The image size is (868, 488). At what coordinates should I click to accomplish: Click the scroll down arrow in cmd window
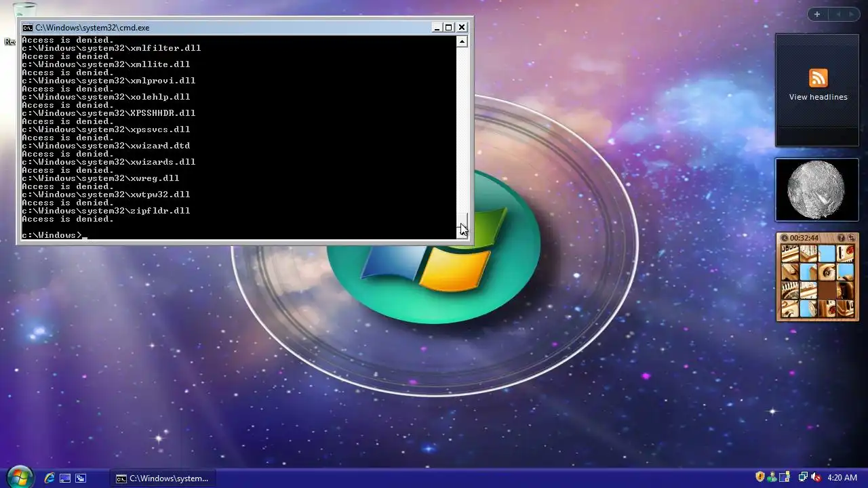coord(462,234)
